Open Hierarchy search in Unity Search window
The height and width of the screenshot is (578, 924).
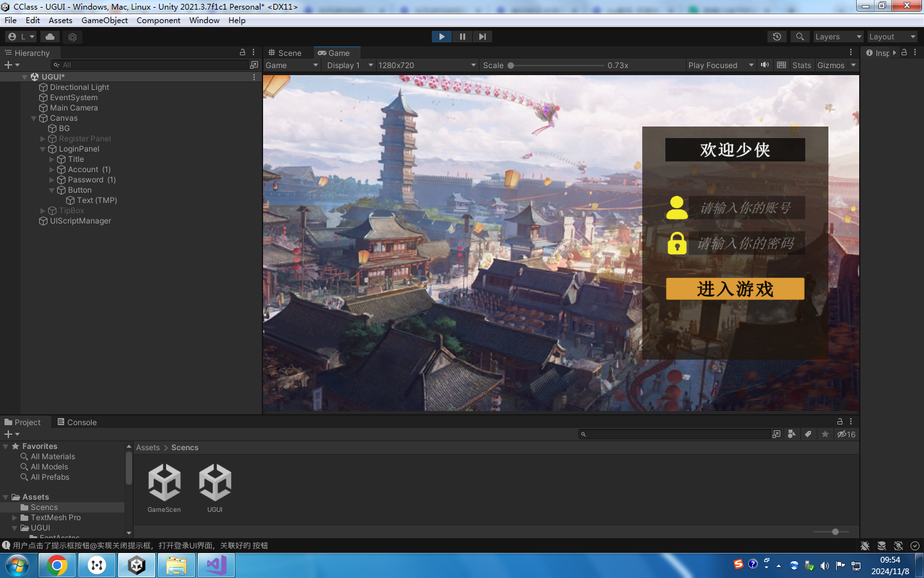tap(254, 65)
